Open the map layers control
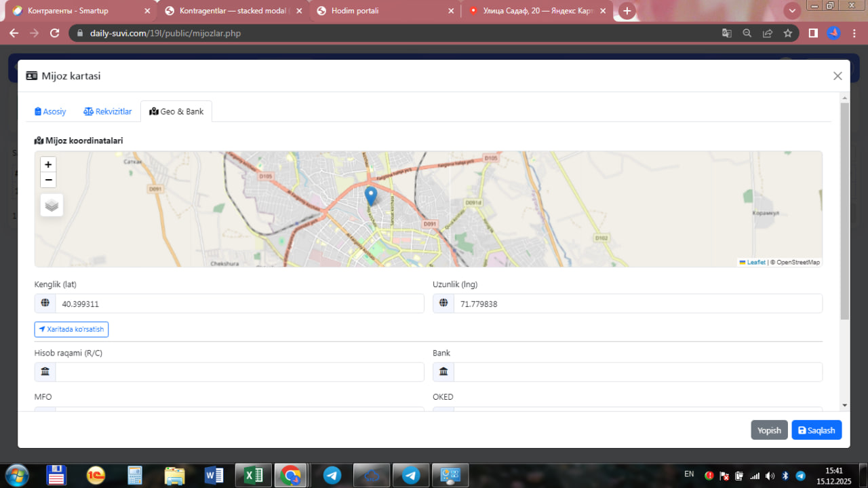 [52, 205]
